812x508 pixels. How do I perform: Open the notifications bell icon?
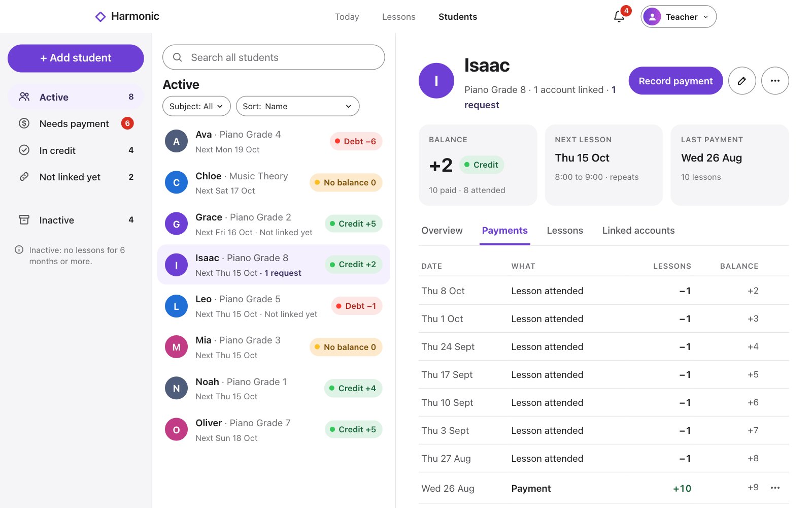619,16
